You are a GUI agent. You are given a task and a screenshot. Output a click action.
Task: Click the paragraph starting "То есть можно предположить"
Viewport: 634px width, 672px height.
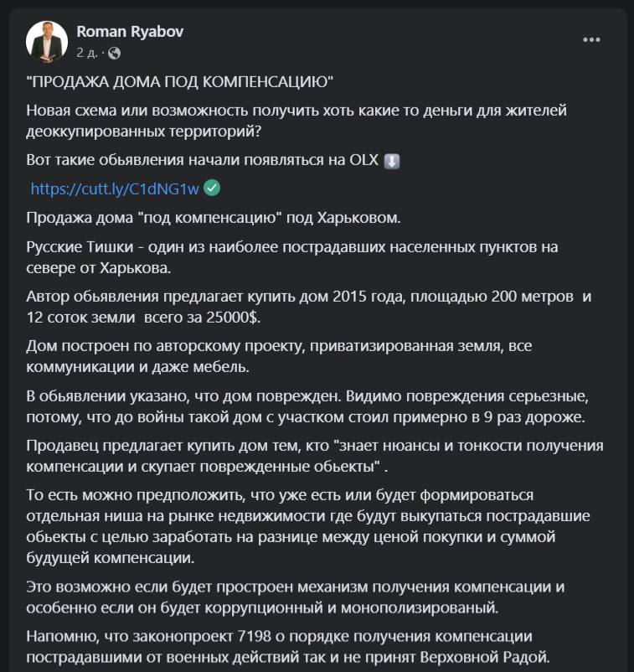pyautogui.click(x=293, y=524)
